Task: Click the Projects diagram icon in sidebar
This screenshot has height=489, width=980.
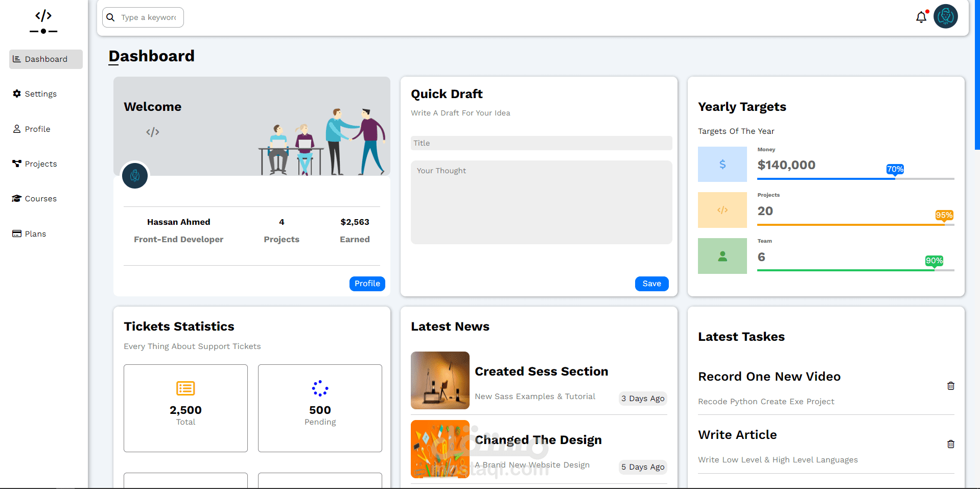Action: (17, 164)
